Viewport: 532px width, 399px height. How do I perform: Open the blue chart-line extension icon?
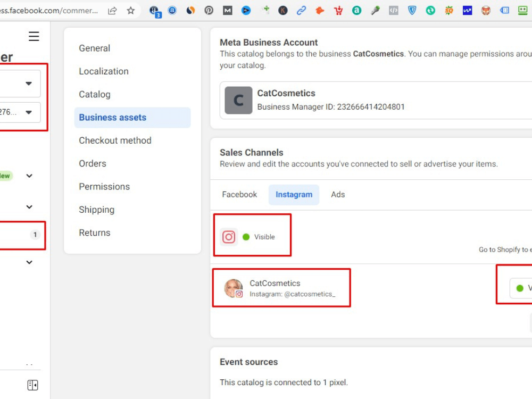(x=467, y=11)
